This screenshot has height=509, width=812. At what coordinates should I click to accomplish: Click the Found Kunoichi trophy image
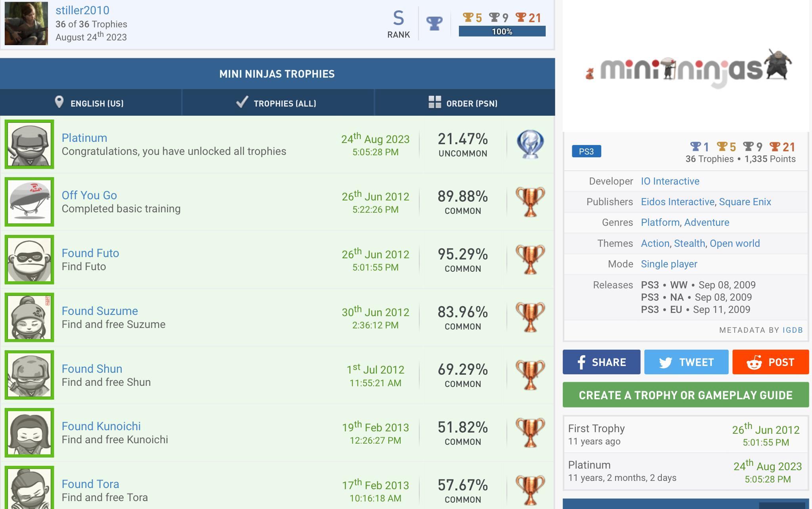pos(29,433)
